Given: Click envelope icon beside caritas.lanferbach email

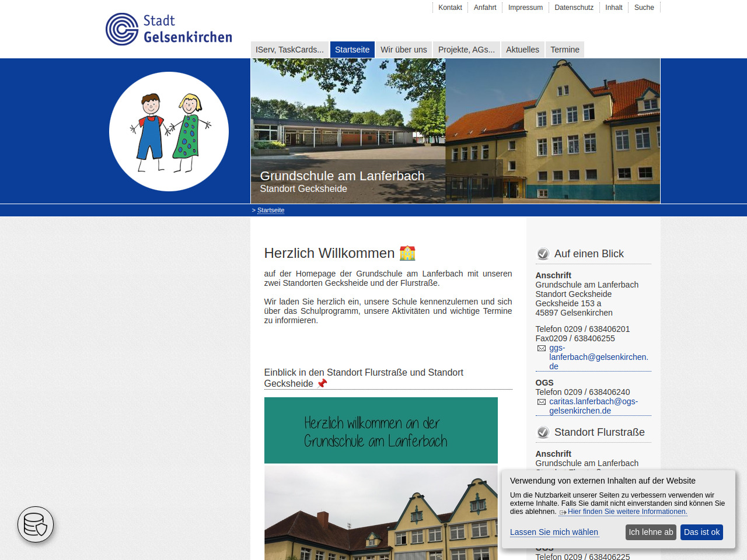Looking at the screenshot, I should point(541,402).
